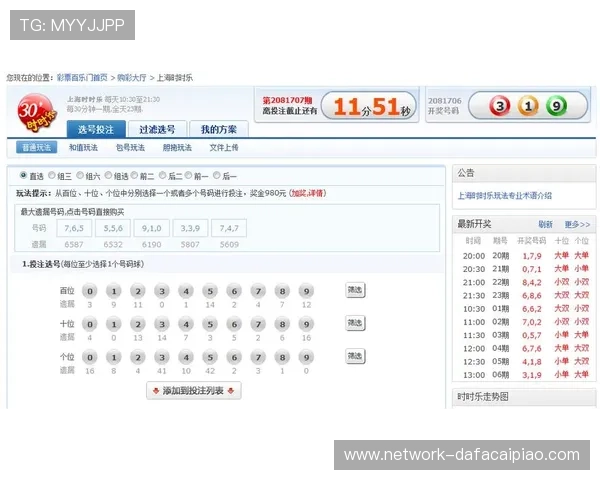Click the green winning ball 9

(x=556, y=105)
